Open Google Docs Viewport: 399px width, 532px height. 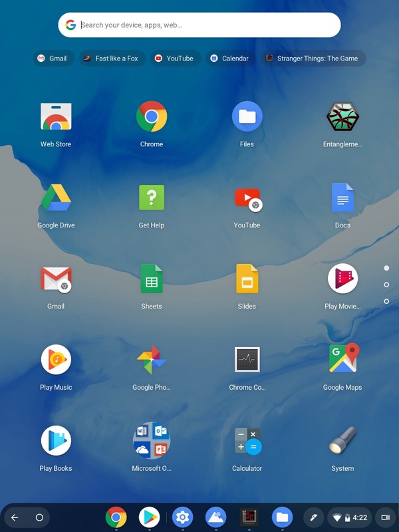coord(342,198)
